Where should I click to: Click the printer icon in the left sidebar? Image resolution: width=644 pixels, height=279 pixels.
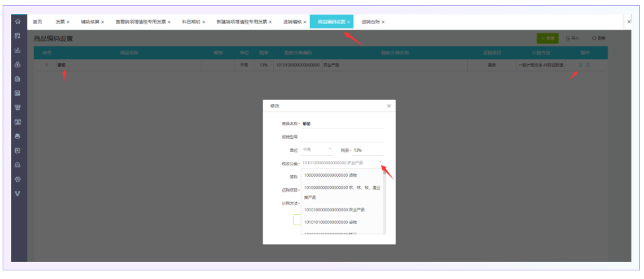pos(18,136)
